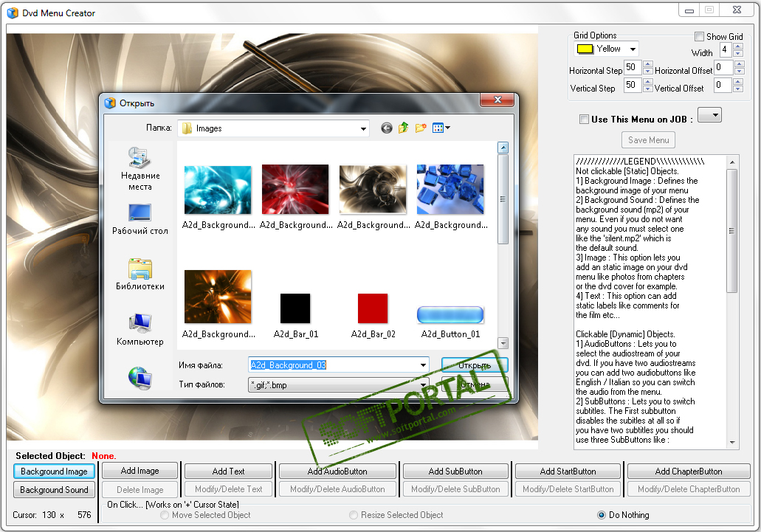Viewport: 761px width, 532px height.
Task: Click the Add StartButton button
Action: point(568,471)
